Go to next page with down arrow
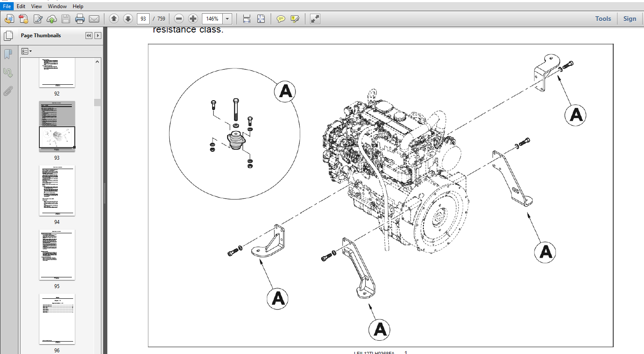The width and height of the screenshot is (644, 354). [128, 18]
